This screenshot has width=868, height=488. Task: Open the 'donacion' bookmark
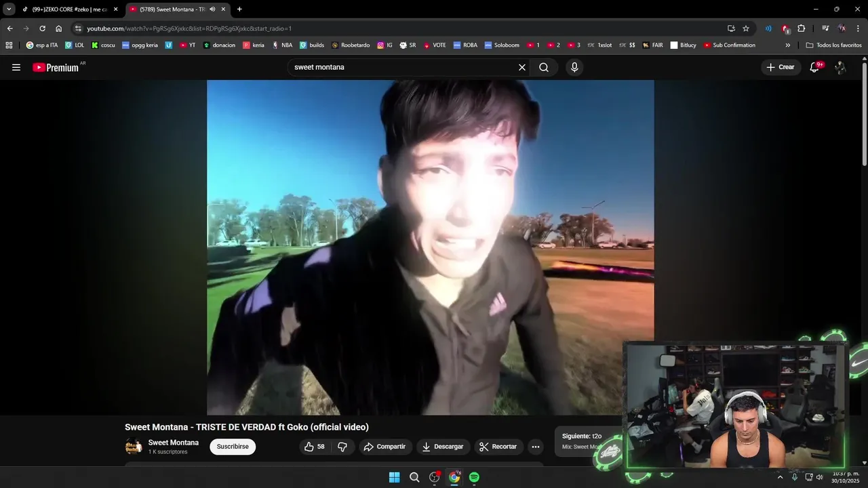219,45
